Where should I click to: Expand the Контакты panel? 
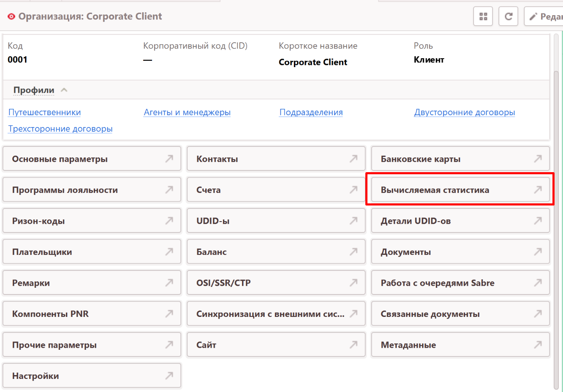tap(276, 159)
